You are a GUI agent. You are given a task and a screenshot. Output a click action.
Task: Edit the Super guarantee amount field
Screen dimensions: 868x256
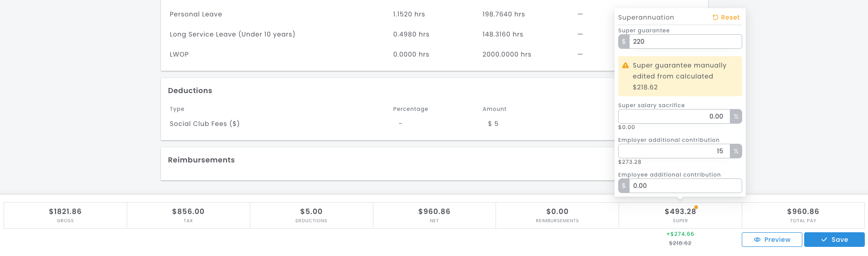(x=685, y=42)
